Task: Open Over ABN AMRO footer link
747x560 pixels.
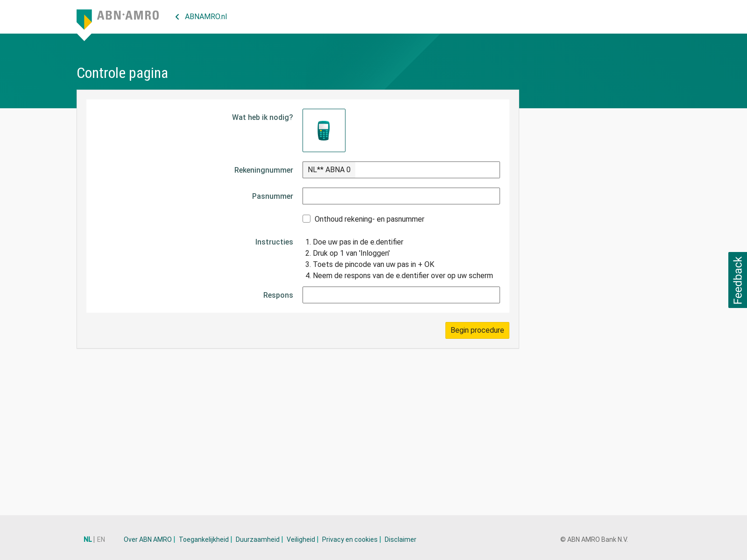Action: [x=148, y=539]
